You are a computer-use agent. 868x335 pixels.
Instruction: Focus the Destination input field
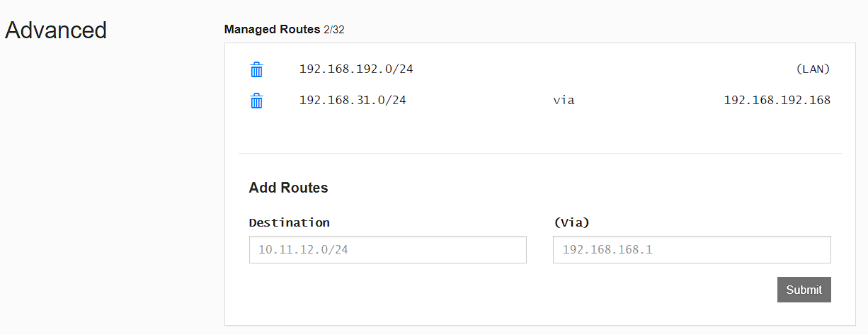(x=387, y=250)
